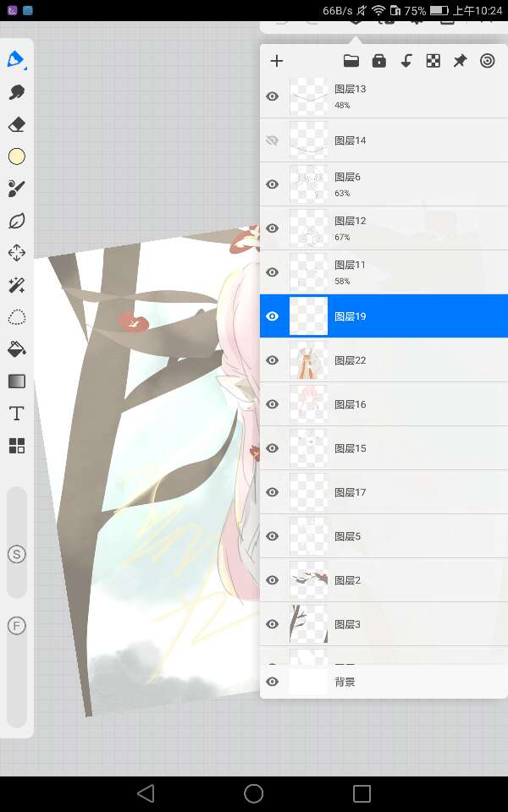Add a new layer with plus icon

coord(276,61)
